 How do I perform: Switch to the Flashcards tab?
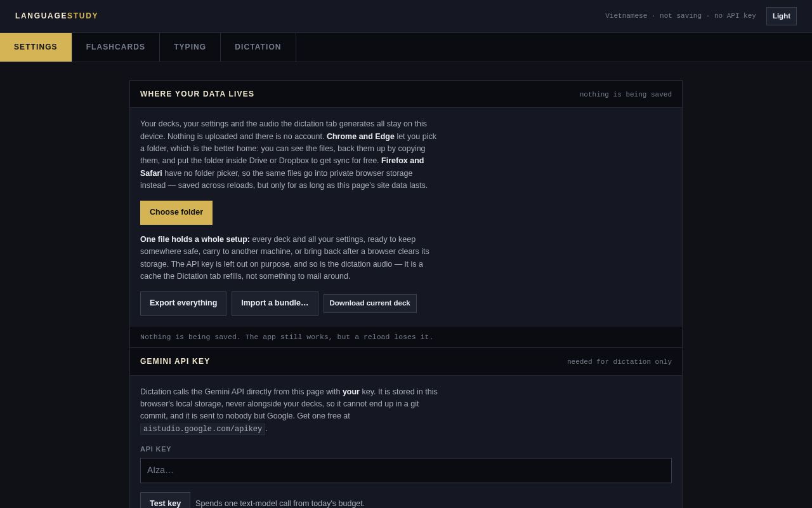tap(115, 47)
